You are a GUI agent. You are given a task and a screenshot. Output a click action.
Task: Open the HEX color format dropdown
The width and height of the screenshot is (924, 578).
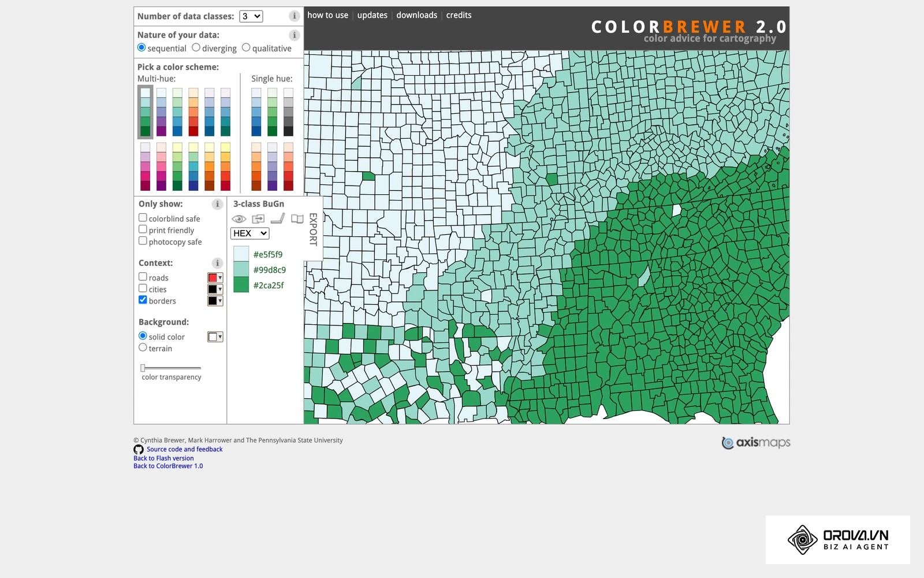(x=249, y=234)
